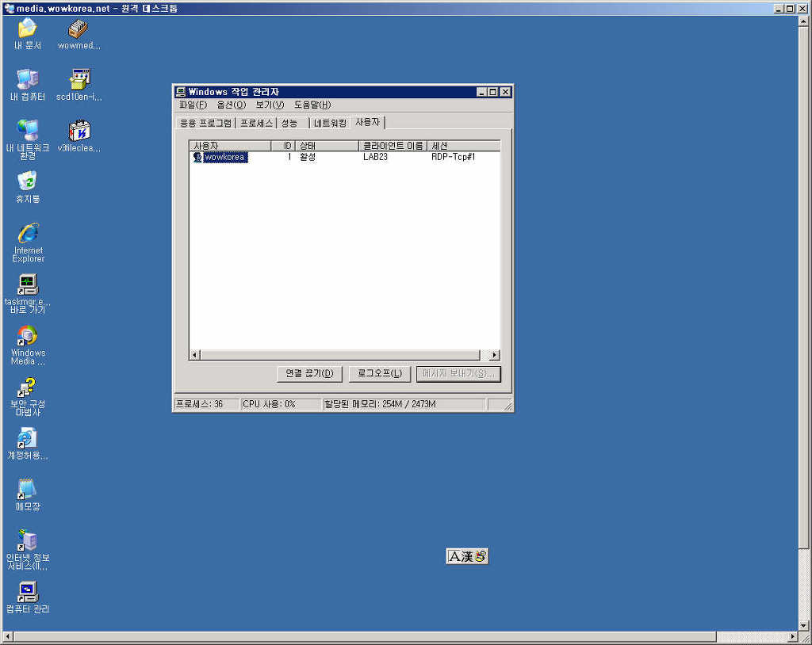Image resolution: width=812 pixels, height=645 pixels.
Task: Click the 로그오프(L) button
Action: [380, 374]
